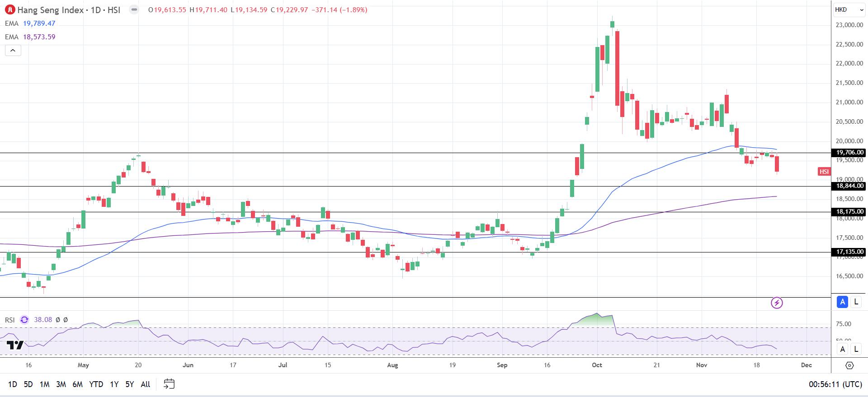Click the Oct label on the time axis

[x=597, y=365]
